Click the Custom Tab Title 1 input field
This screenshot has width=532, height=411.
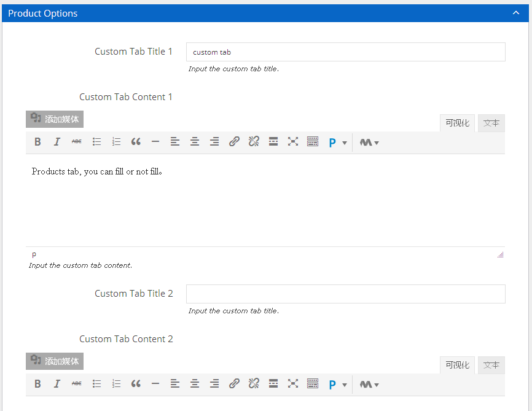click(x=345, y=52)
